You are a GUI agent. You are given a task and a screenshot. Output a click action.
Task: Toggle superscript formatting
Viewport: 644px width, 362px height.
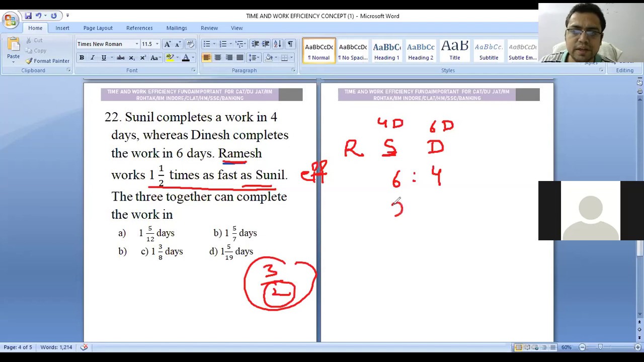[143, 58]
